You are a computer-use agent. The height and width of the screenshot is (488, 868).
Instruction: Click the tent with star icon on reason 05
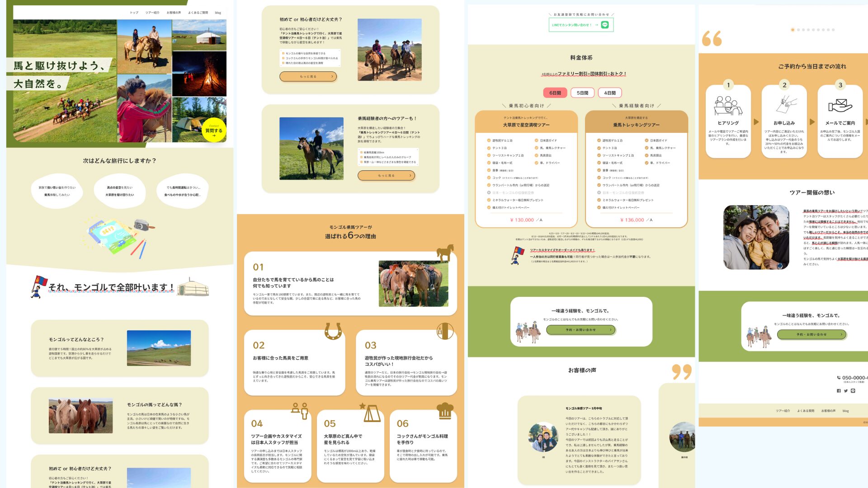click(x=370, y=412)
